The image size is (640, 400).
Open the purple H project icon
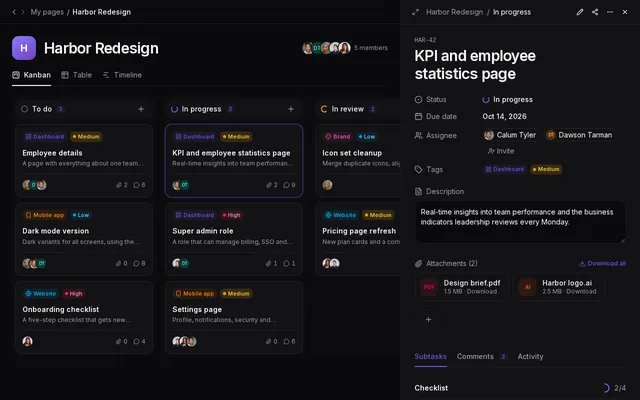pyautogui.click(x=24, y=48)
